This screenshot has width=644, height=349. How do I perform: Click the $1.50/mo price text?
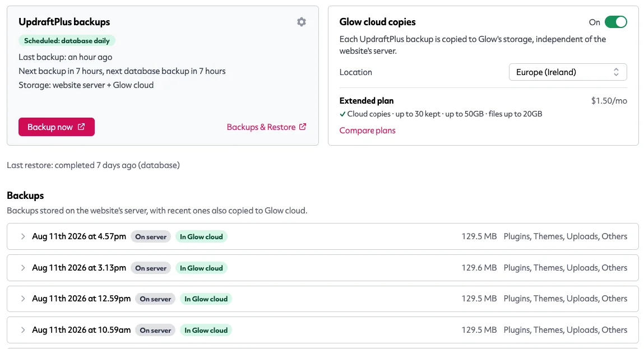pos(609,101)
